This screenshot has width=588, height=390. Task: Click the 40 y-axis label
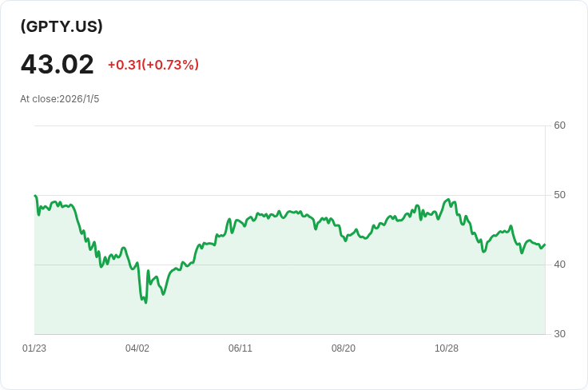(x=559, y=265)
